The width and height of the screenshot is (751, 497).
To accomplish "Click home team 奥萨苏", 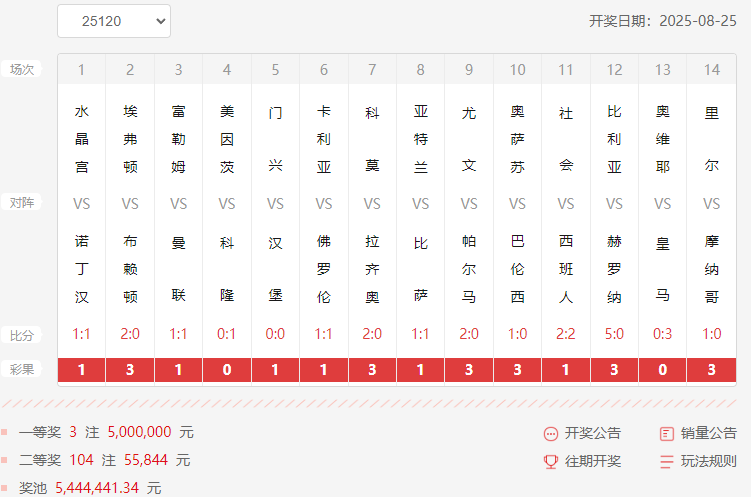I will coord(517,139).
